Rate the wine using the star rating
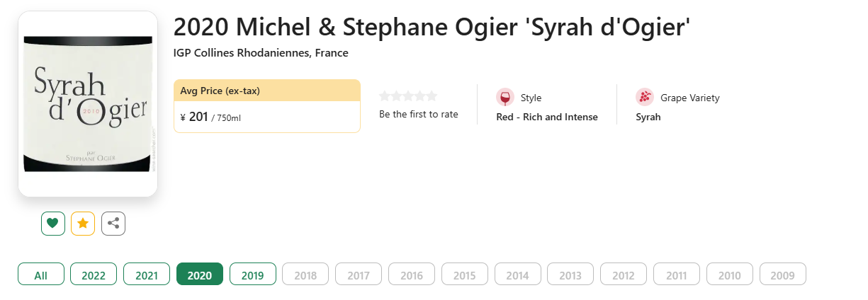This screenshot has width=868, height=300. coord(408,96)
